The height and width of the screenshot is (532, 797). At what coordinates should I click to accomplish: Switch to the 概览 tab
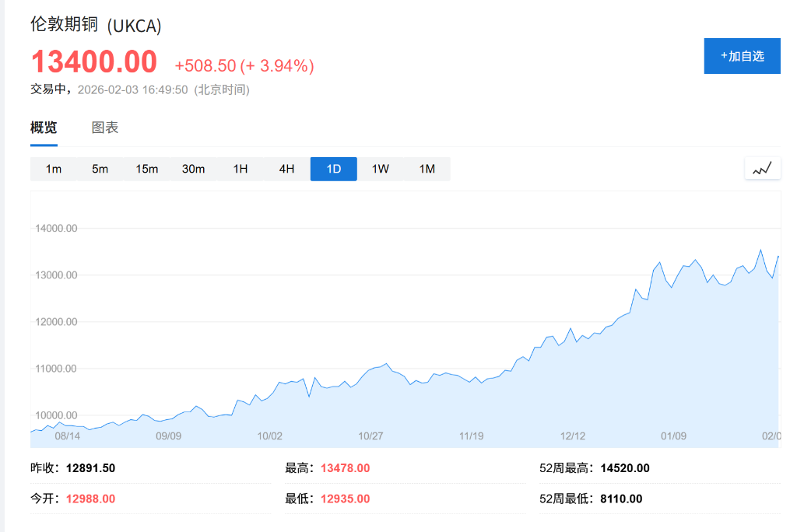click(44, 128)
